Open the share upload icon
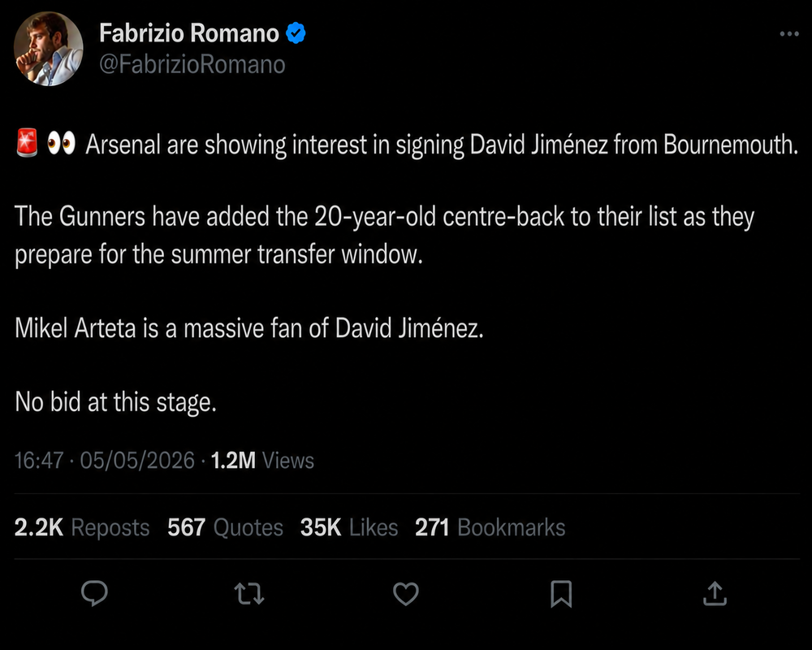This screenshot has height=650, width=812. (715, 593)
